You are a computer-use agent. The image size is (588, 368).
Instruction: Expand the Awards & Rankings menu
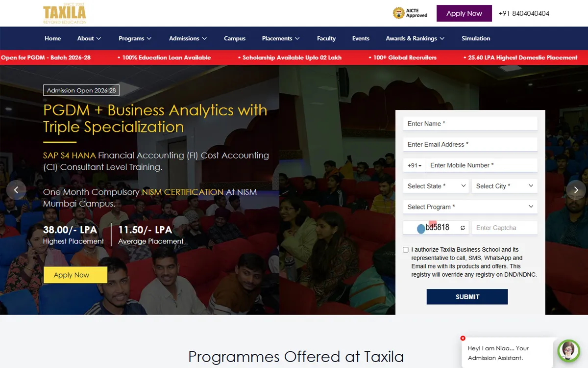[415, 38]
